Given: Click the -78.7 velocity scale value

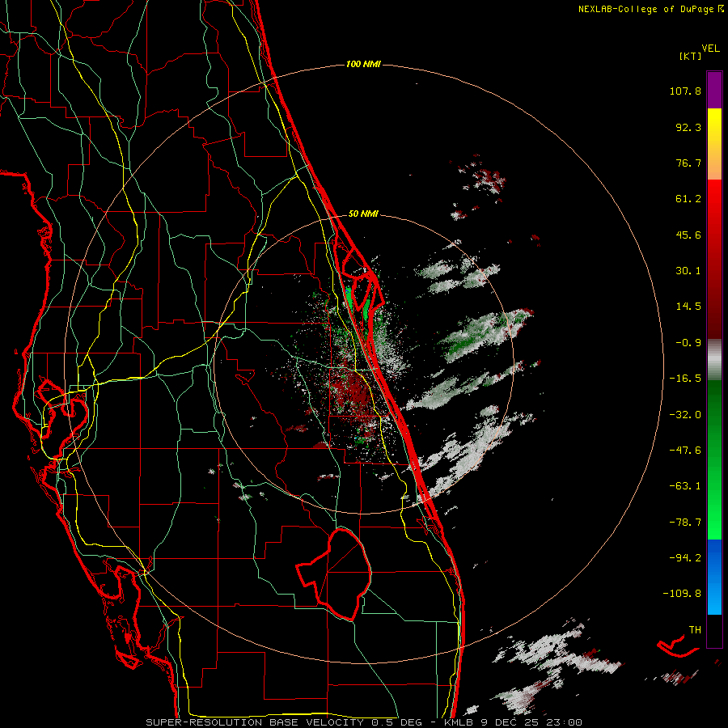Looking at the screenshot, I should [x=685, y=523].
